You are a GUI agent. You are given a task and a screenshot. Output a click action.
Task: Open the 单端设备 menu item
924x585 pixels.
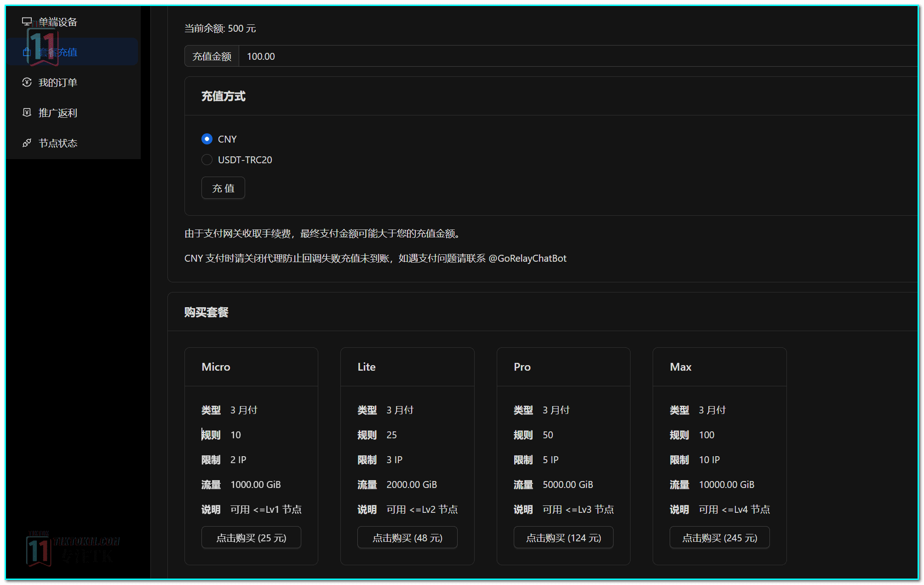(x=72, y=22)
